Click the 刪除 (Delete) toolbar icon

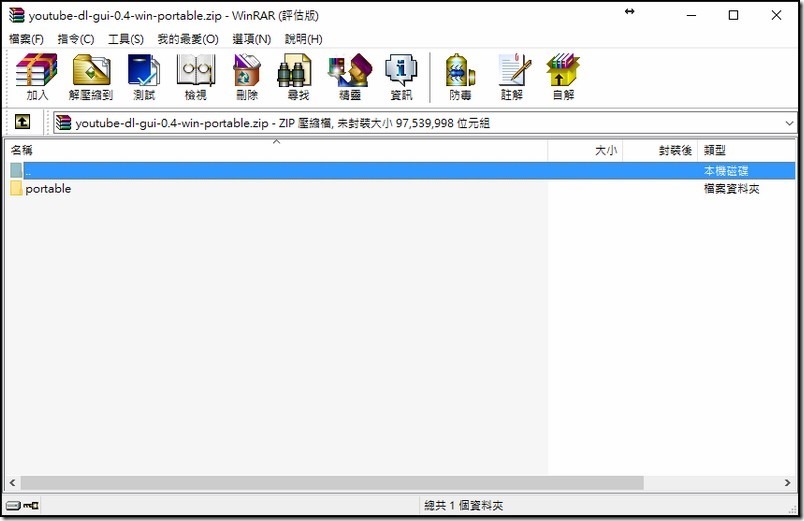pyautogui.click(x=247, y=70)
